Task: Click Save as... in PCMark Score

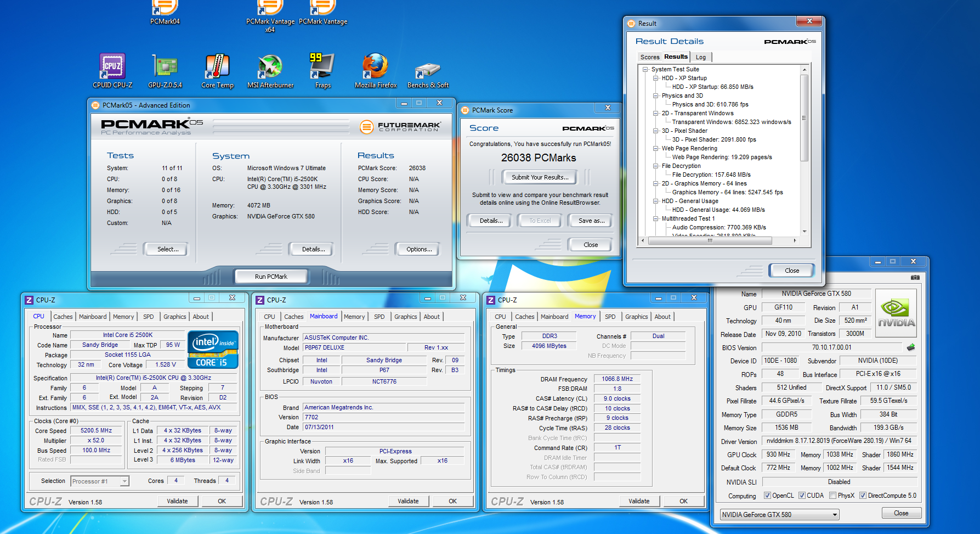Action: (x=592, y=221)
